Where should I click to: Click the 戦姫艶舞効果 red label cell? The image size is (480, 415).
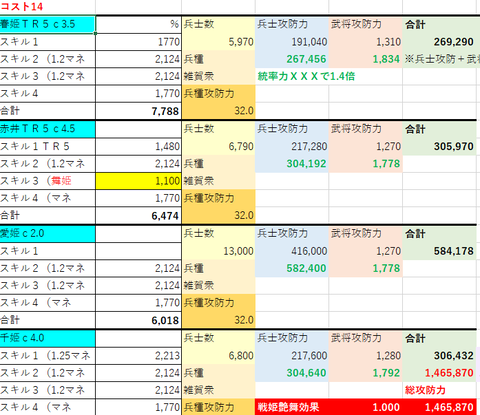tap(292, 407)
